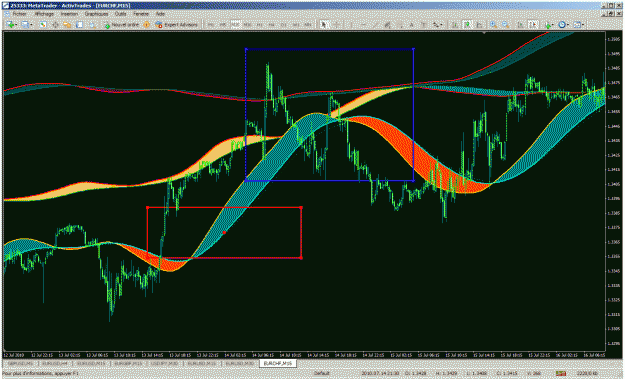Switch chart to H4 timeframe
The height and width of the screenshot is (379, 625).
(x=272, y=25)
